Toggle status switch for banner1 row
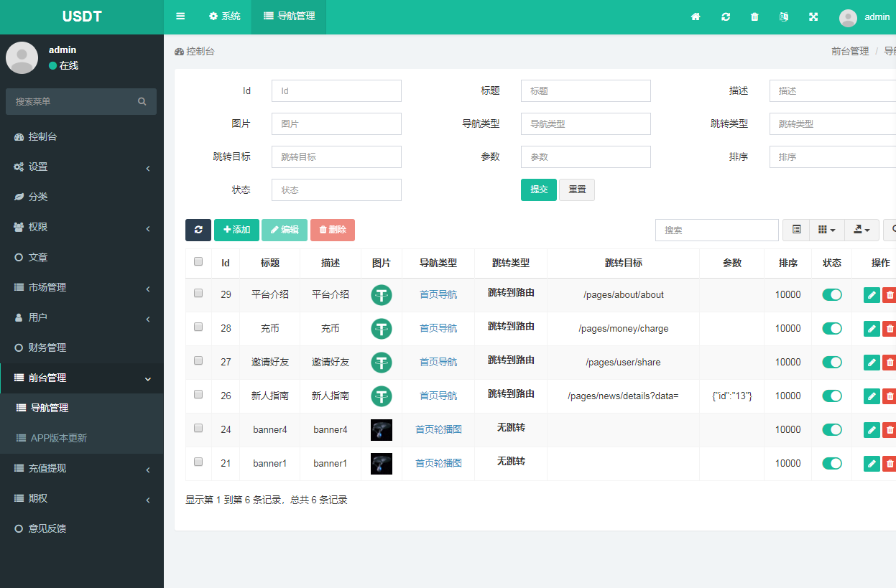This screenshot has height=588, width=896. (832, 463)
